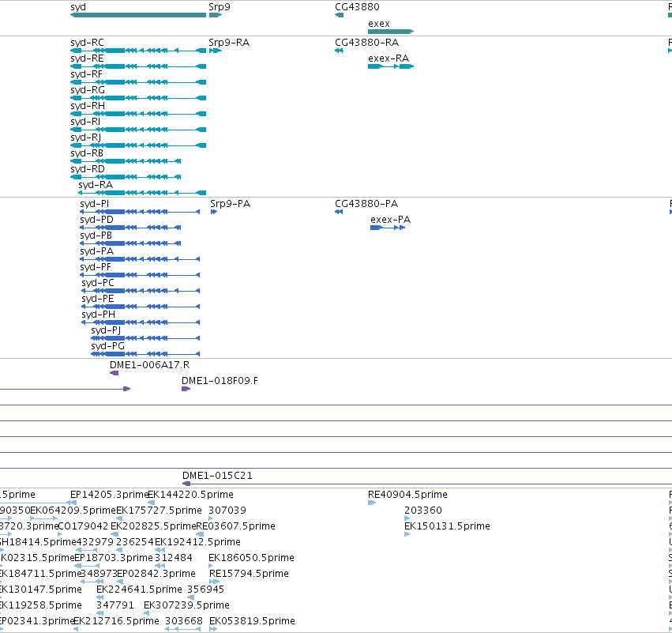Viewport: 672px width, 633px height.
Task: Select the 312484 feature
Action: click(x=160, y=566)
